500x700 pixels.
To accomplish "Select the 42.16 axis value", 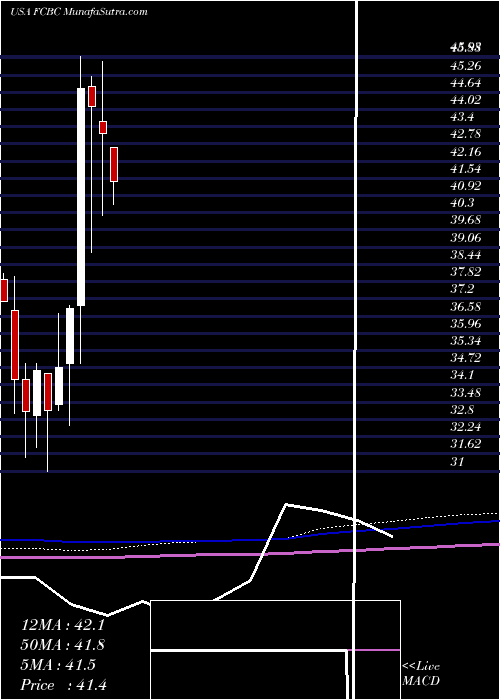I will (x=466, y=152).
